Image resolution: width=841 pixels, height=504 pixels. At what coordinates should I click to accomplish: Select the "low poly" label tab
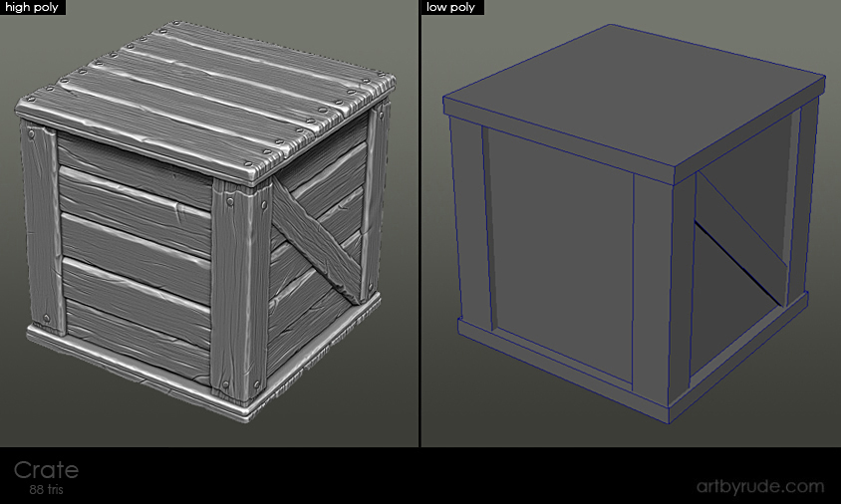point(451,8)
